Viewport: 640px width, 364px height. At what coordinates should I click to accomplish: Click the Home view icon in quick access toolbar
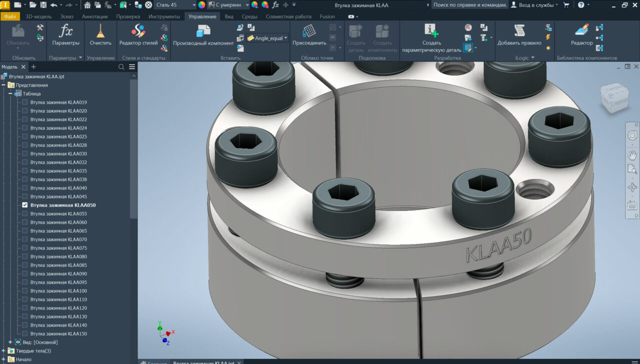87,5
